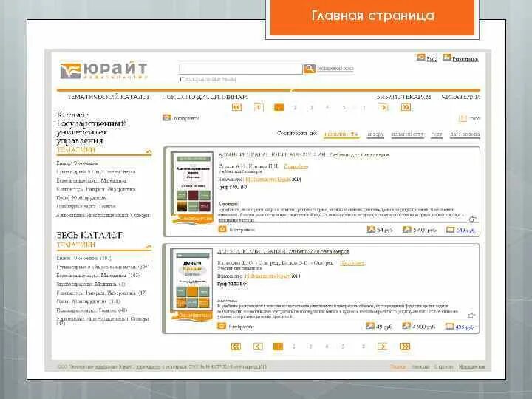
Task: Collapse ТЕМАТИКИ under Государственный университет управления
Action: click(x=149, y=151)
